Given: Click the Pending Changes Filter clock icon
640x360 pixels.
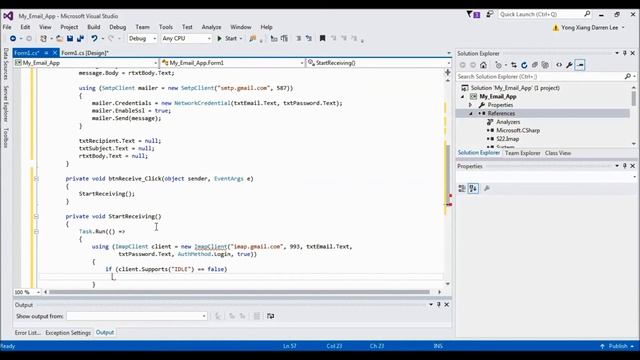Looking at the screenshot, I should (498, 65).
